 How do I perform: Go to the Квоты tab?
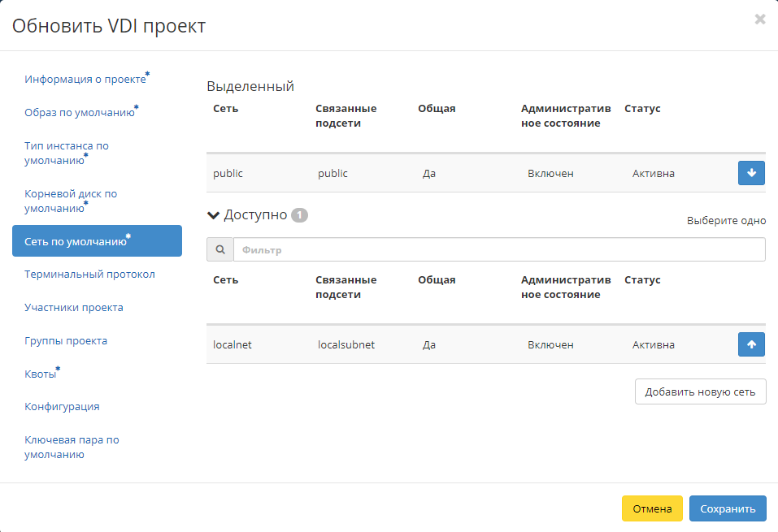tap(41, 374)
